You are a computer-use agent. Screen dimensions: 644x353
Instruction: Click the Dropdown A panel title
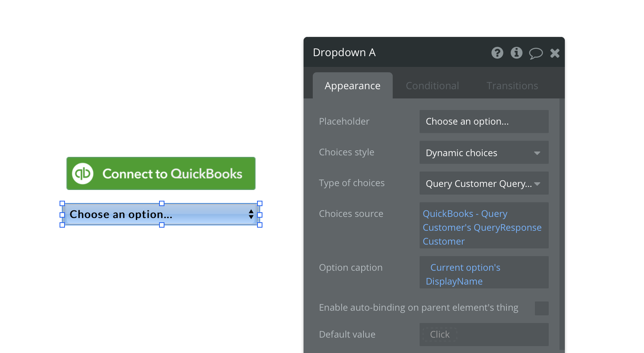click(x=344, y=52)
